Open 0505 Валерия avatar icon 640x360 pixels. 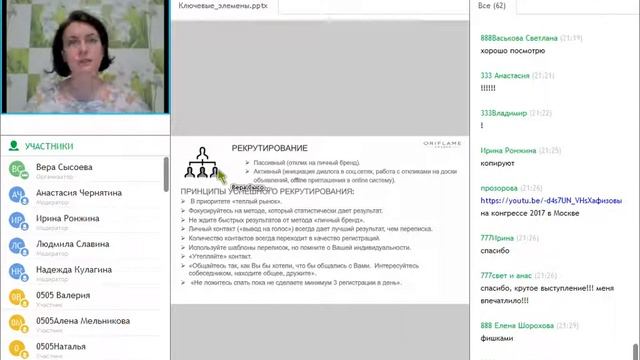[x=18, y=298]
